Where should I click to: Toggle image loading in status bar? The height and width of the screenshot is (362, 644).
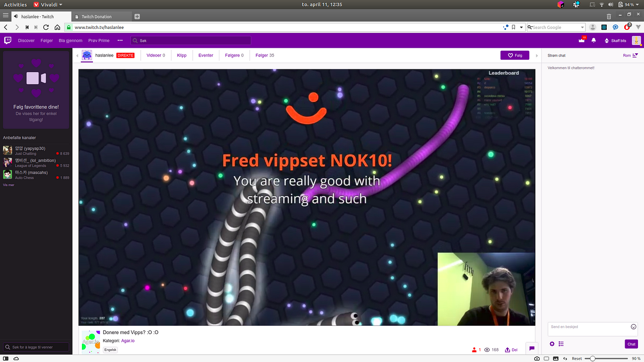[x=556, y=358]
